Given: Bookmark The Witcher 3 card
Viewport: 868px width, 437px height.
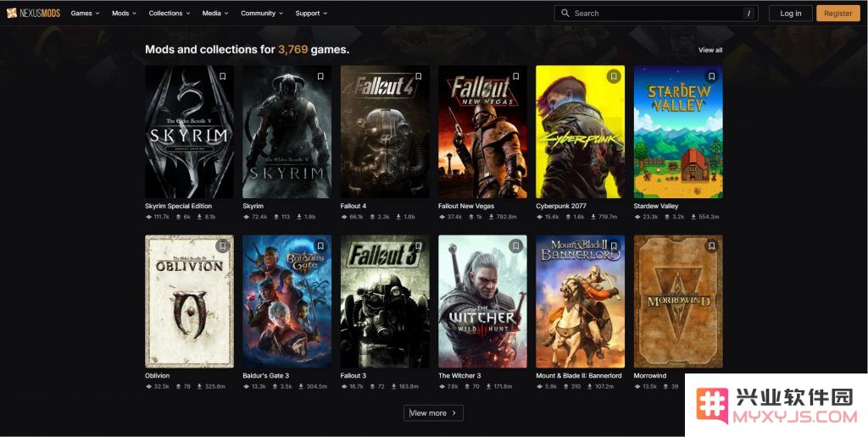Looking at the screenshot, I should tap(516, 246).
